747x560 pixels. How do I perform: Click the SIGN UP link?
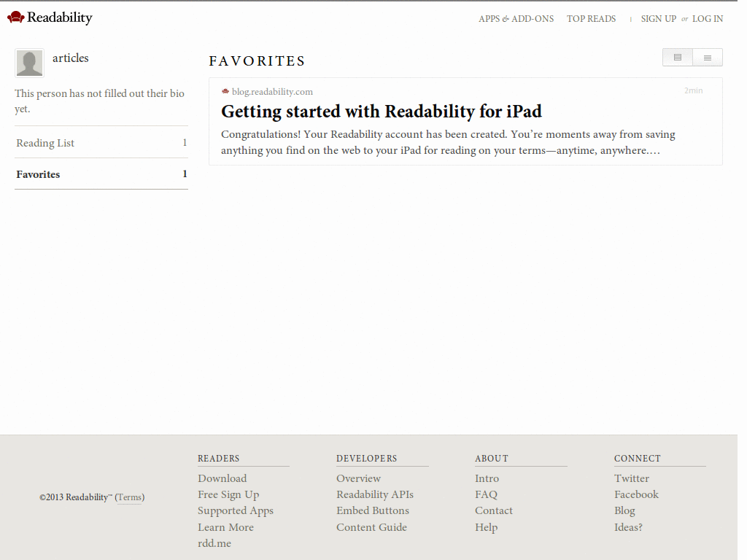pyautogui.click(x=659, y=18)
